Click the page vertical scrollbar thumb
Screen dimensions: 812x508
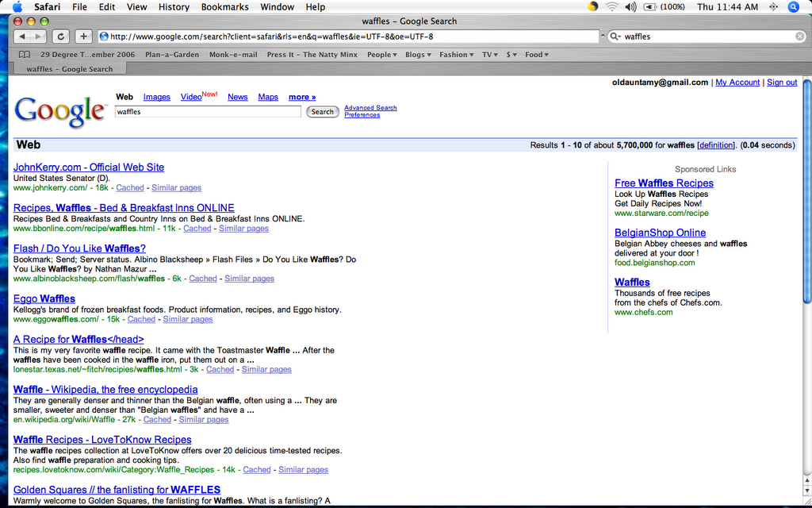pyautogui.click(x=807, y=190)
